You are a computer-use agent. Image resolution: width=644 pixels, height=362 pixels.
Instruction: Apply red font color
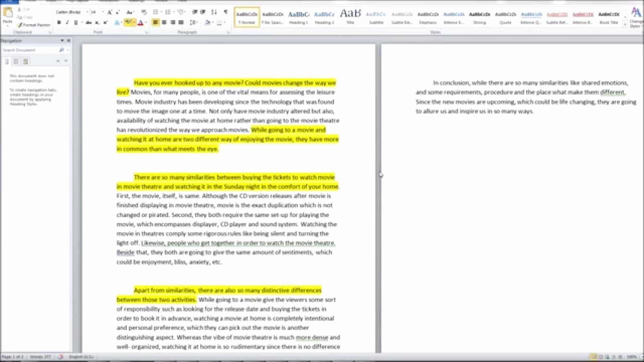[140, 23]
